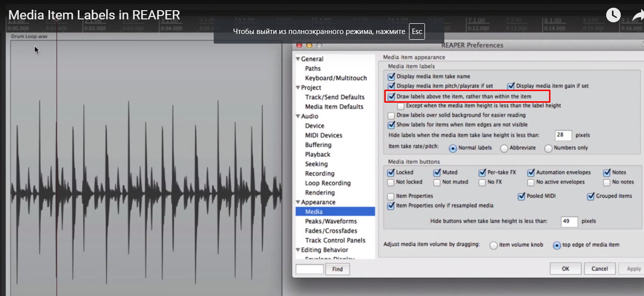This screenshot has height=296, width=644.
Task: Click the hide labels height field showing 28
Action: pos(564,135)
